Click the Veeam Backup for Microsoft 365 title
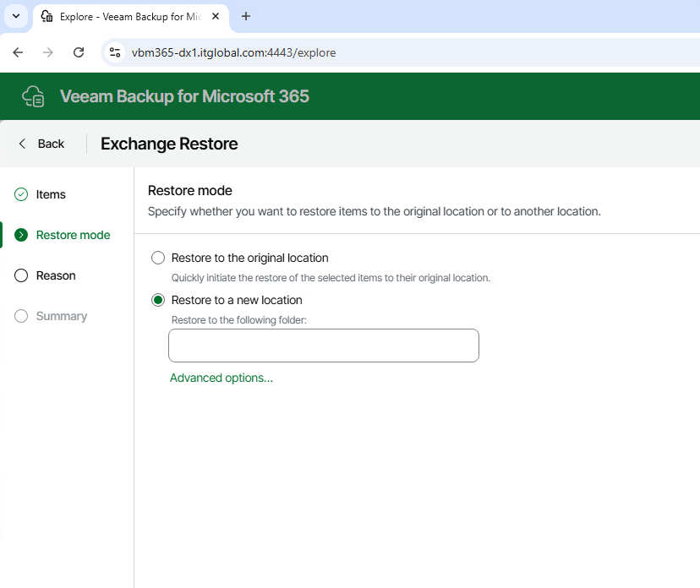 coord(184,96)
